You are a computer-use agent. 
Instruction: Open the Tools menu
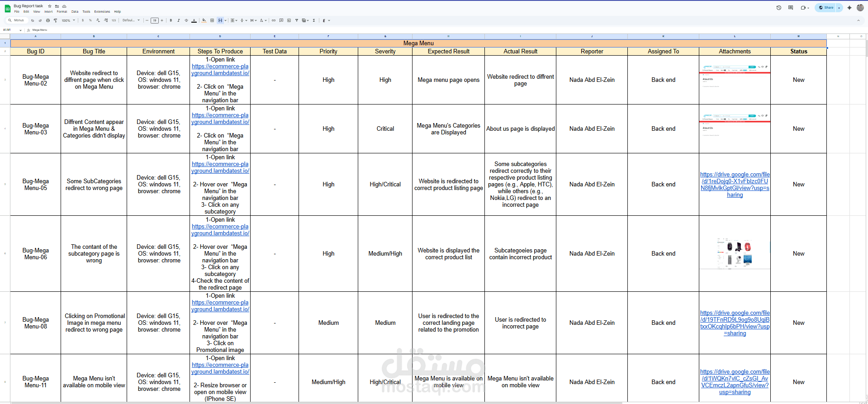(x=86, y=12)
